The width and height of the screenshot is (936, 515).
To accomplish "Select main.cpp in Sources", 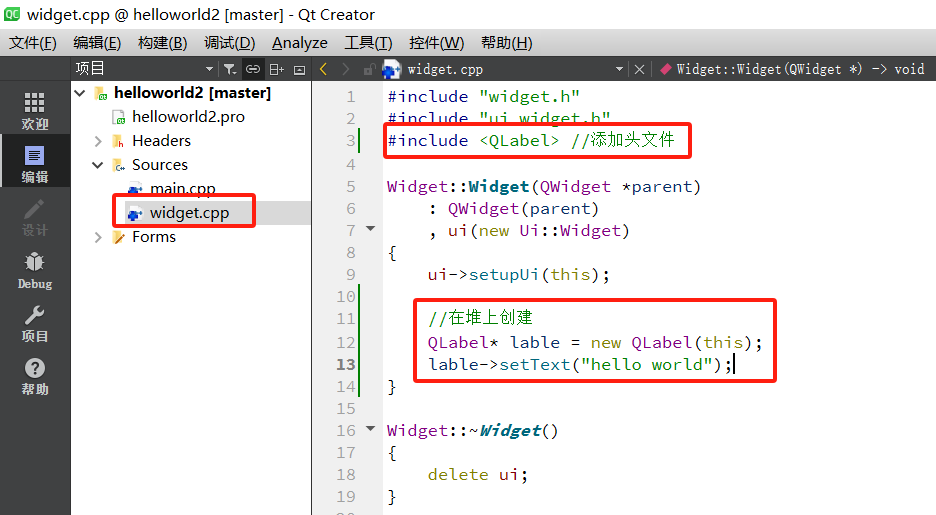I will click(183, 189).
